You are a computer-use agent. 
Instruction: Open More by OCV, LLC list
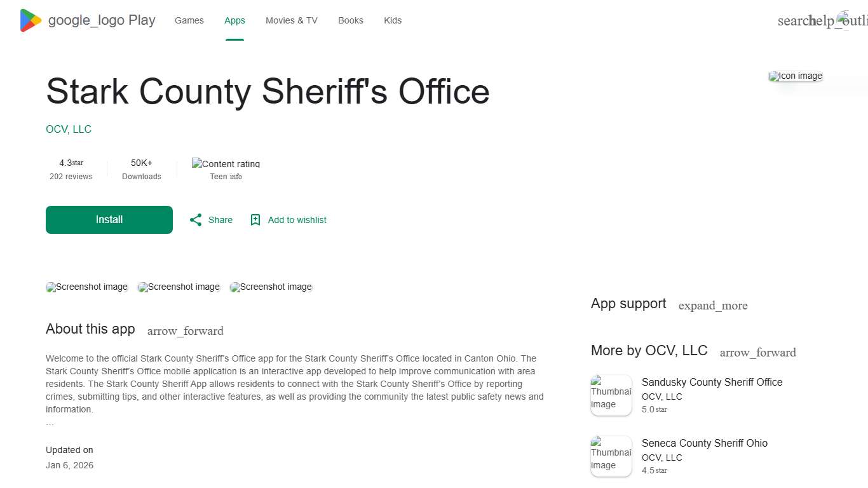757,352
